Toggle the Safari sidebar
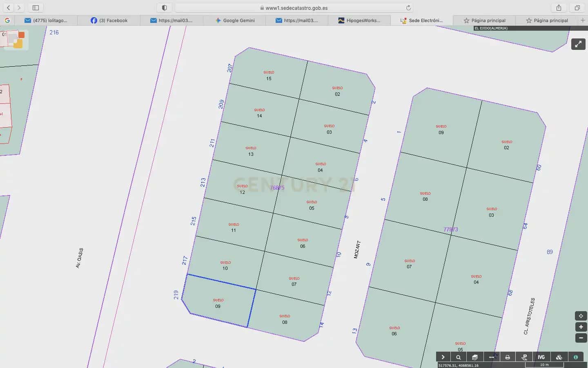 pyautogui.click(x=36, y=8)
